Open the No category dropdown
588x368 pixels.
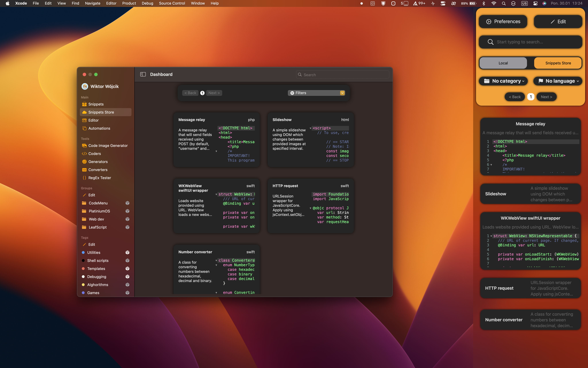click(503, 81)
